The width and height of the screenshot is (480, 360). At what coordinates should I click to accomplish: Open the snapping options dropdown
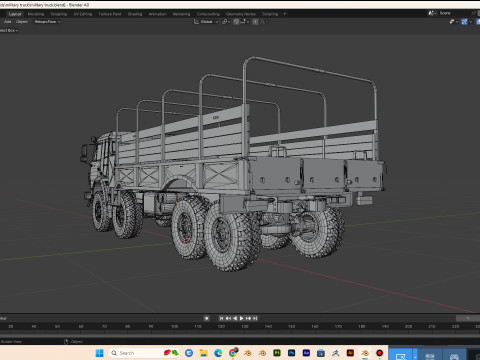(x=244, y=22)
